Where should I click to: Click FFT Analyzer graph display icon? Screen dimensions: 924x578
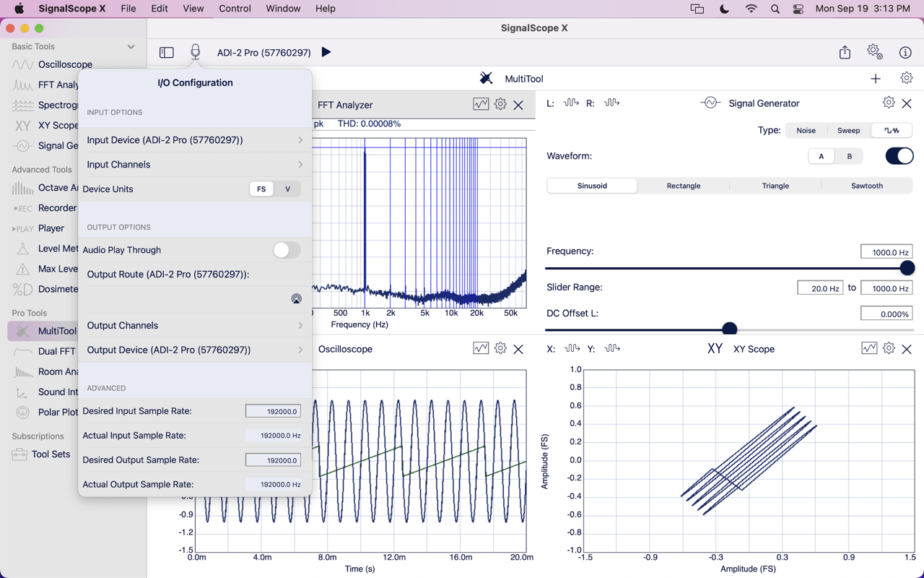pos(481,104)
